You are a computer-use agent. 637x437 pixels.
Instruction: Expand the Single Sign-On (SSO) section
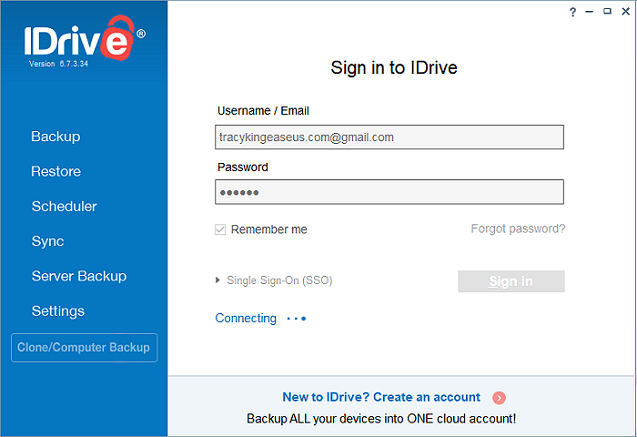pos(274,280)
